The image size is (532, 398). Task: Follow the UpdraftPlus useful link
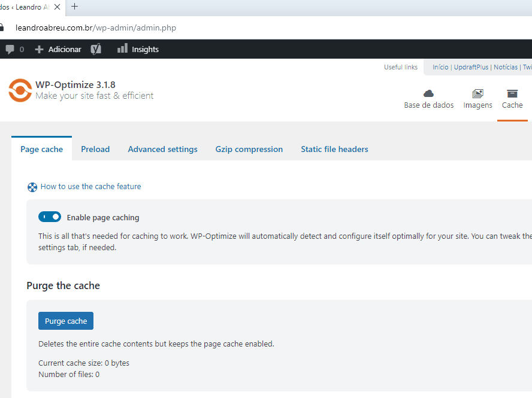coord(471,67)
